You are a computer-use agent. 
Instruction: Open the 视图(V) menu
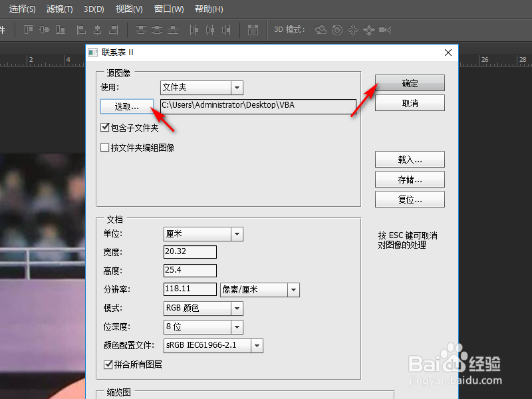[129, 9]
